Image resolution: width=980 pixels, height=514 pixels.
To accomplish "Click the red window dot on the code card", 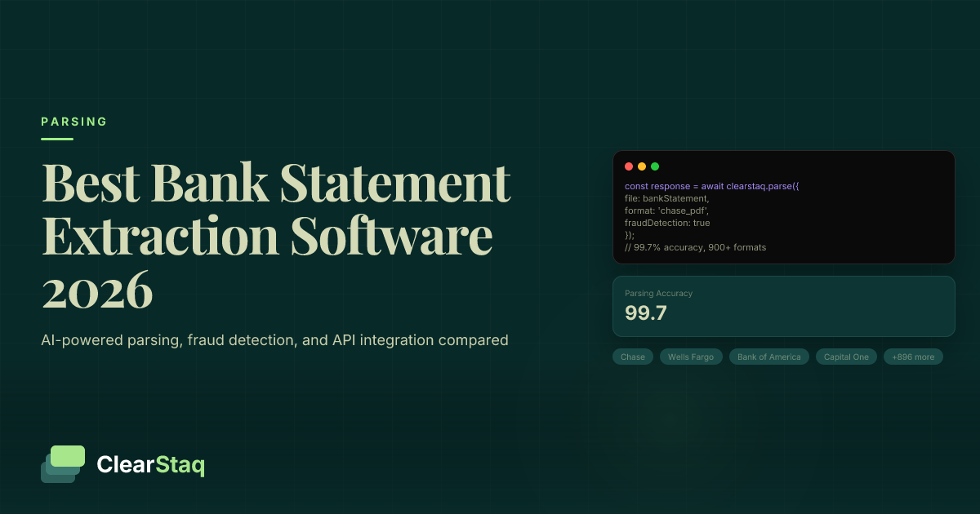I will coord(629,166).
